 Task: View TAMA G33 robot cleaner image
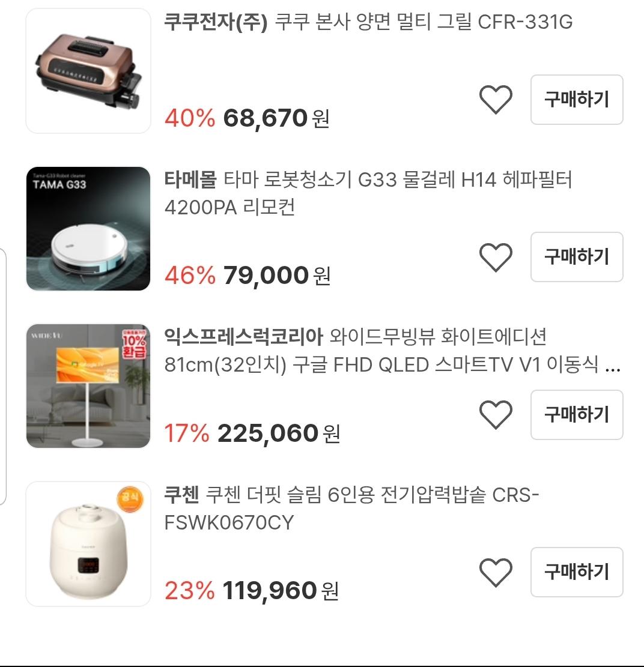pyautogui.click(x=88, y=229)
